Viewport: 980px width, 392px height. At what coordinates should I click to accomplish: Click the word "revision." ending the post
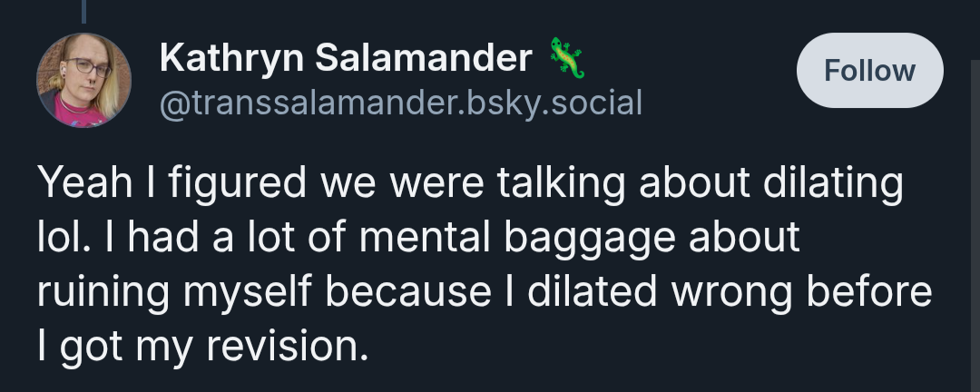coord(288,346)
